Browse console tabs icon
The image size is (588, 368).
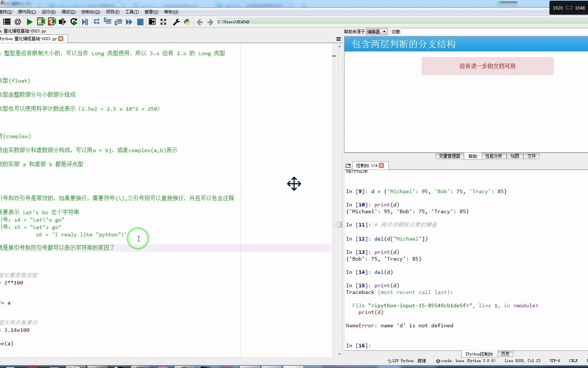point(348,165)
